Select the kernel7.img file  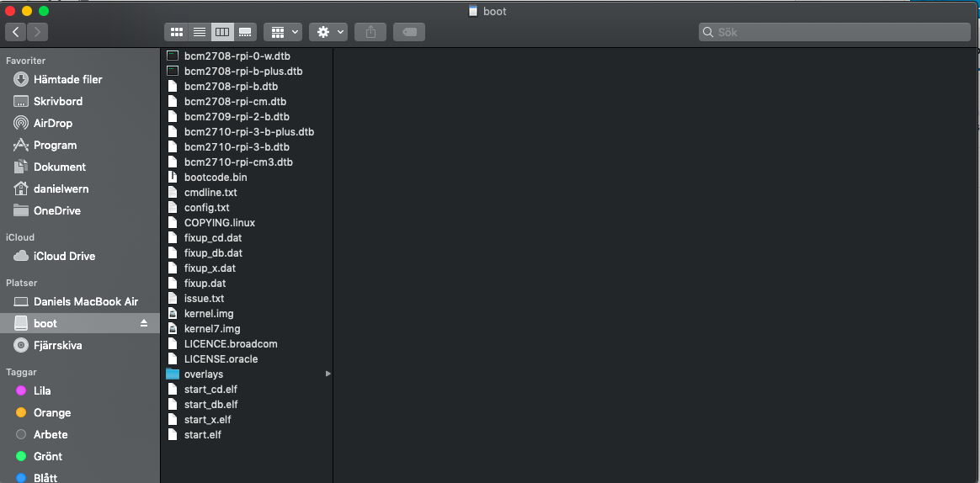(x=212, y=329)
